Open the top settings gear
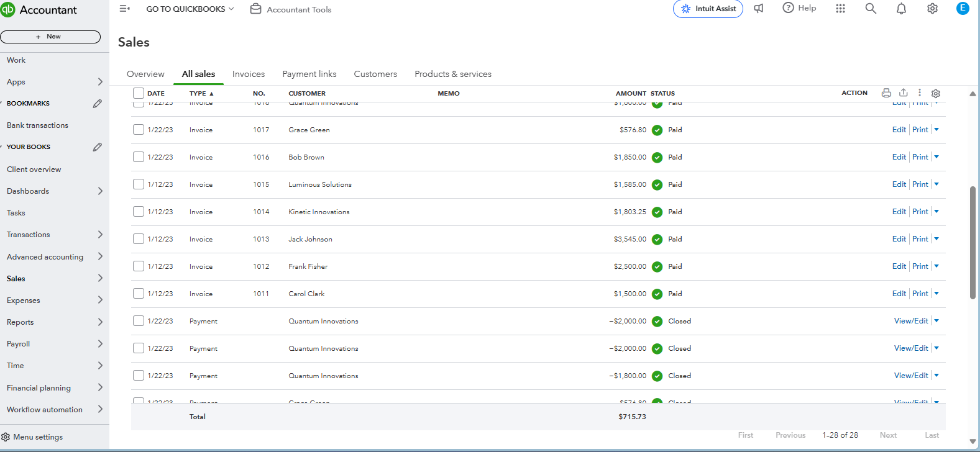 click(932, 9)
